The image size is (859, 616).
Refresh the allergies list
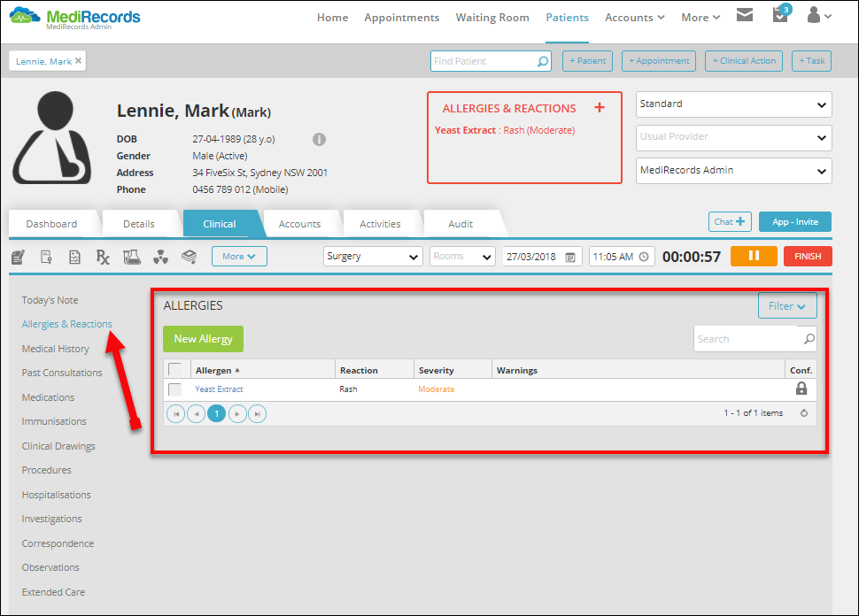804,413
